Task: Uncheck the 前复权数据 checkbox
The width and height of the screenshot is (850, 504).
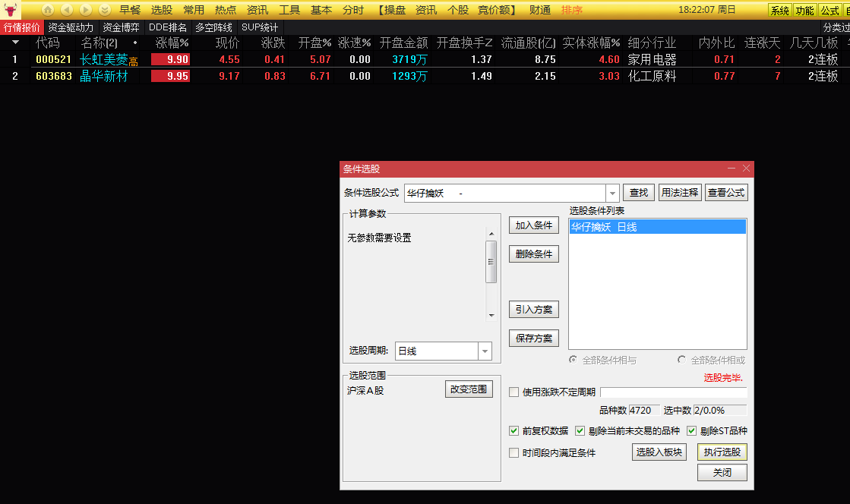Action: 514,431
